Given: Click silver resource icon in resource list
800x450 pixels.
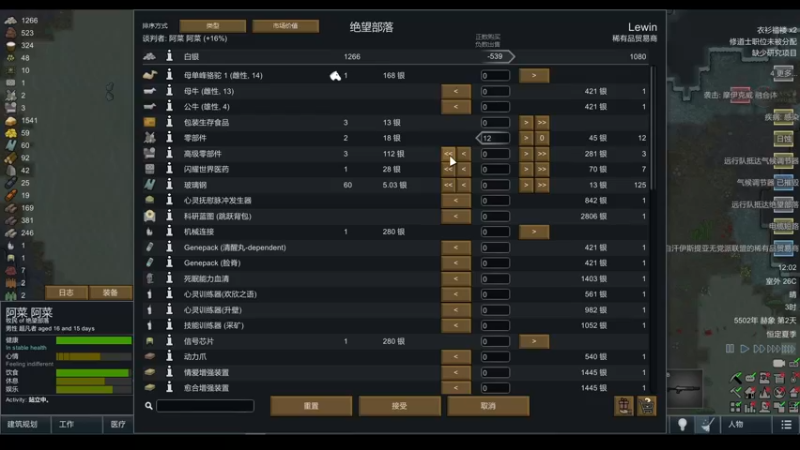Looking at the screenshot, I should [x=11, y=20].
